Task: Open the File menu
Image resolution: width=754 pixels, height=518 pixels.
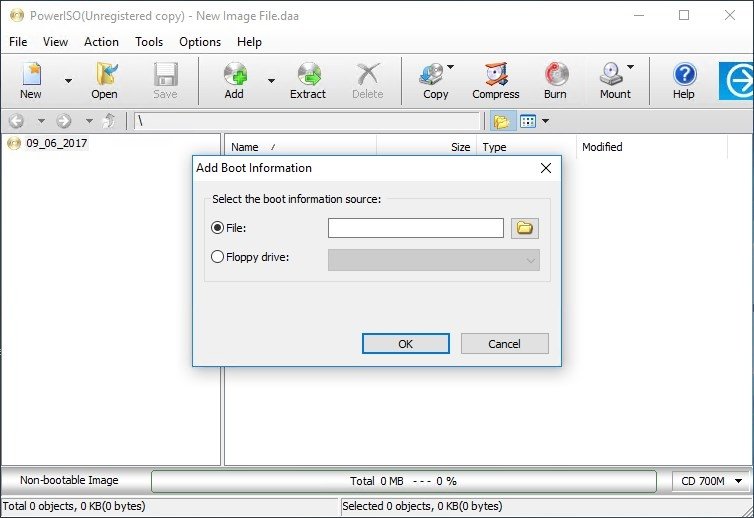Action: [18, 42]
